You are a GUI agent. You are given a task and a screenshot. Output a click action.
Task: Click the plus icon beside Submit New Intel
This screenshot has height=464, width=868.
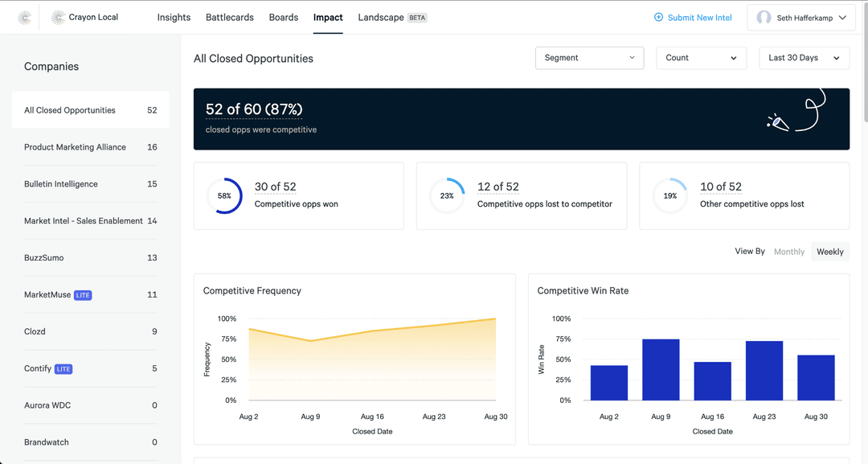pyautogui.click(x=659, y=17)
